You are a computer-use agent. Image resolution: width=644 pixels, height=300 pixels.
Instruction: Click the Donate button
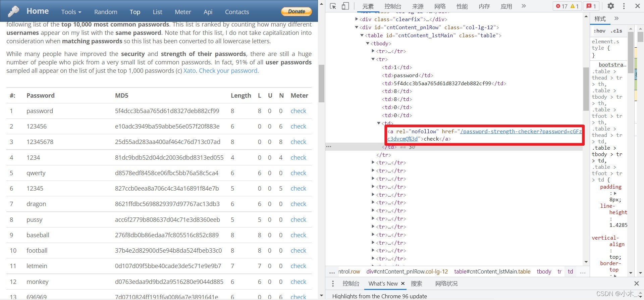pos(297,11)
